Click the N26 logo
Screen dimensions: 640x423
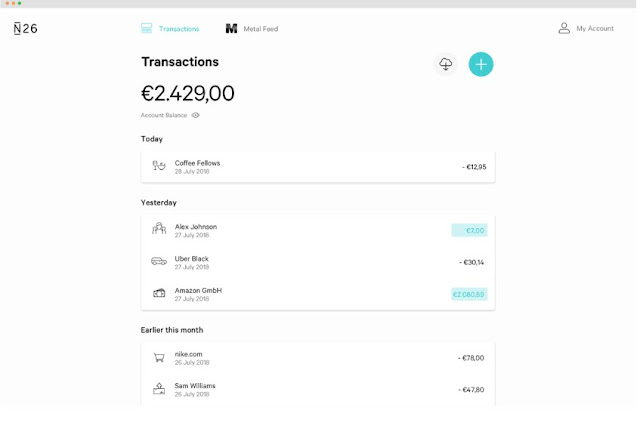(25, 28)
